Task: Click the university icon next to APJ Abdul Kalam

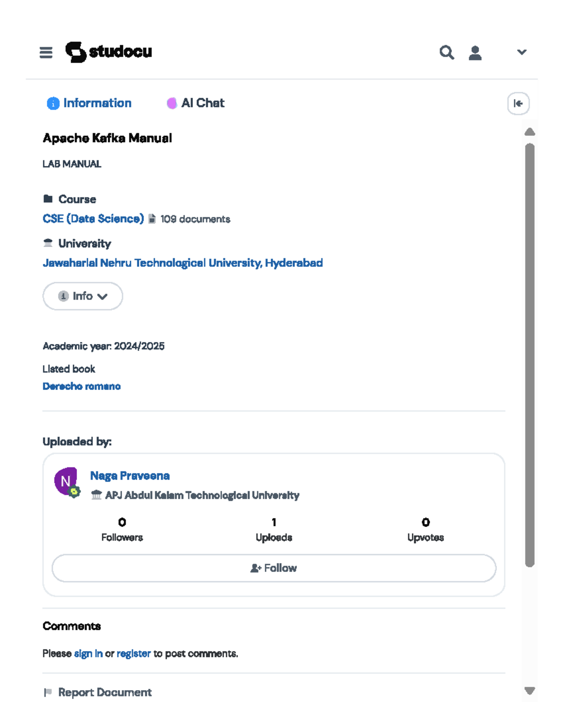Action: (x=97, y=495)
